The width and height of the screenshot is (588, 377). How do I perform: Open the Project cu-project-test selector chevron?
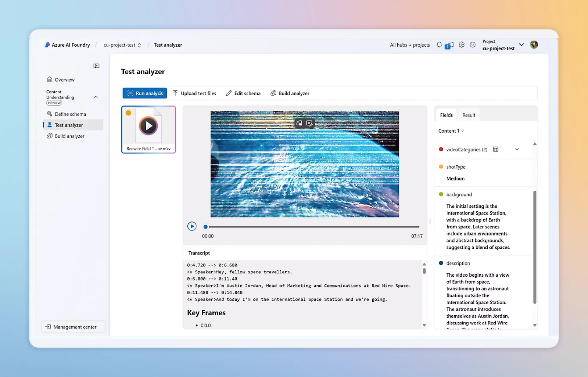[521, 45]
